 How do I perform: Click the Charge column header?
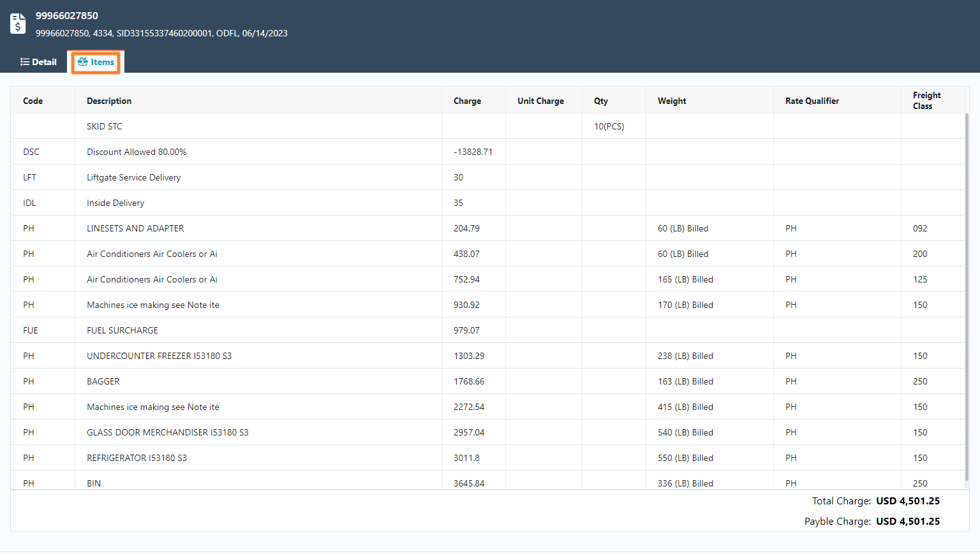tap(467, 101)
